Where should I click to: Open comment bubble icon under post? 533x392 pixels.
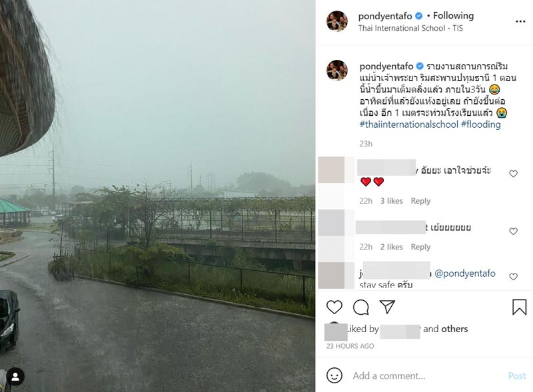click(361, 307)
